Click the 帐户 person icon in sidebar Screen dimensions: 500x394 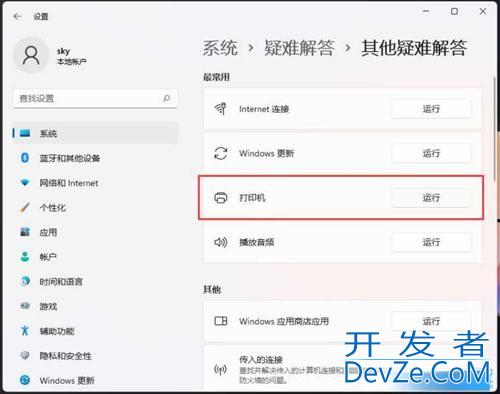pyautogui.click(x=25, y=257)
